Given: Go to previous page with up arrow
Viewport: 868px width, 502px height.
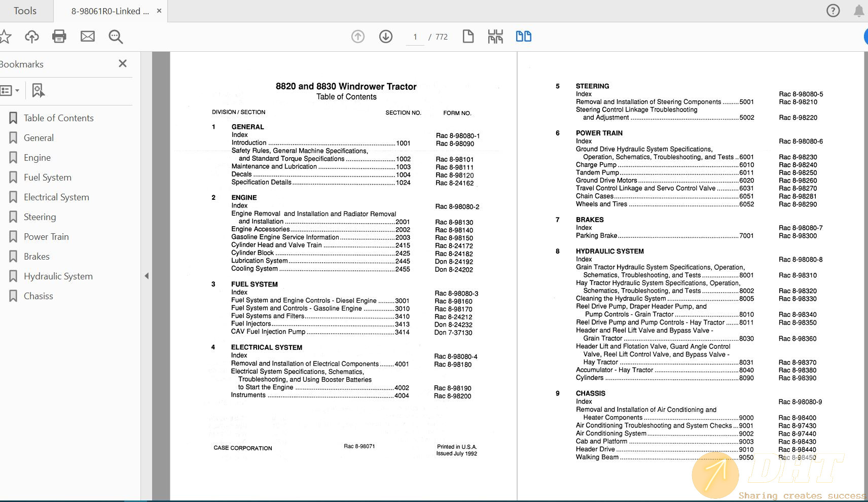Looking at the screenshot, I should [x=358, y=37].
